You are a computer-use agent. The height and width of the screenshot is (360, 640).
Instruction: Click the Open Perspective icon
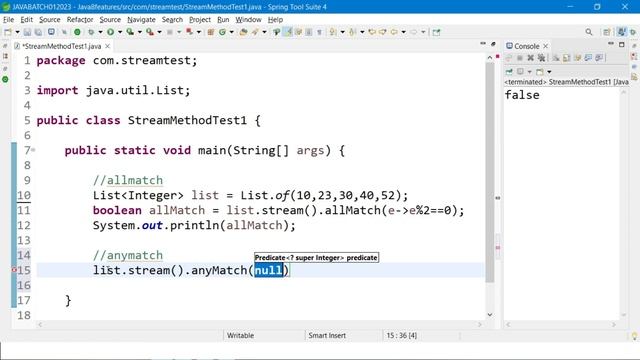point(607,32)
